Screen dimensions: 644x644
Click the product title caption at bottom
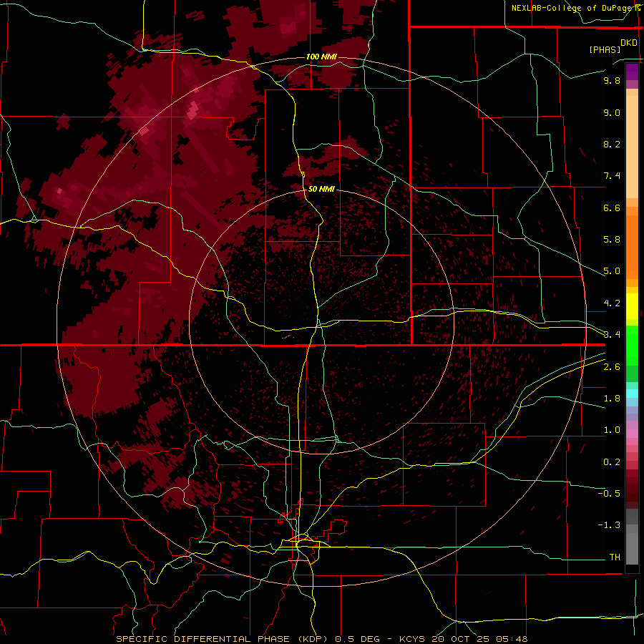pyautogui.click(x=321, y=639)
